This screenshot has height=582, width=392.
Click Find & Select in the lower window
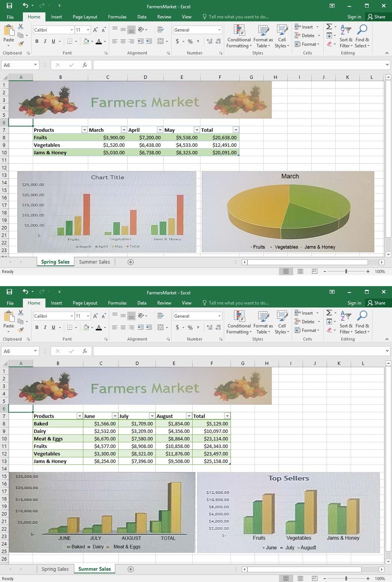[362, 322]
